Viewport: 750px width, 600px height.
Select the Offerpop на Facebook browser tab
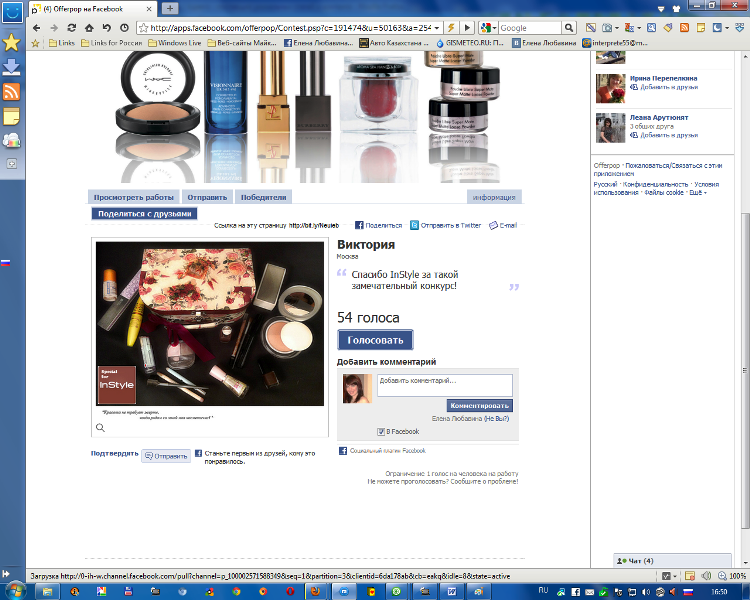[92, 9]
